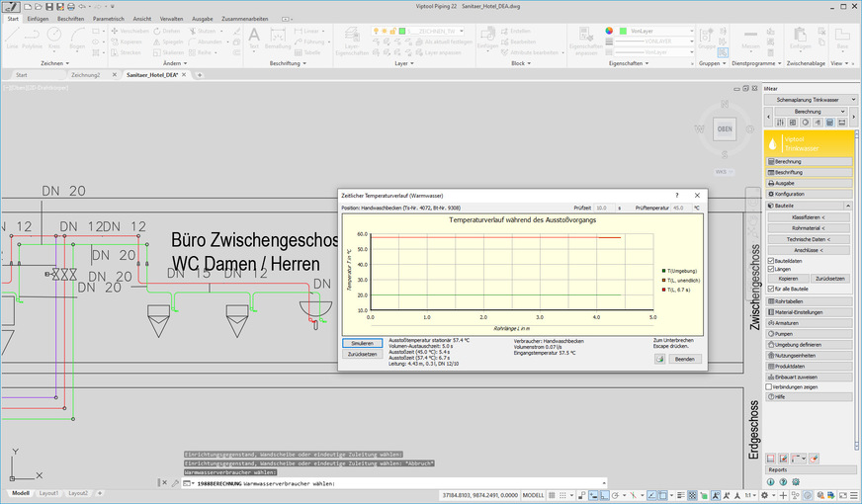Click the info icon below Reports
Image resolution: width=862 pixels, height=504 pixels.
coord(771,482)
